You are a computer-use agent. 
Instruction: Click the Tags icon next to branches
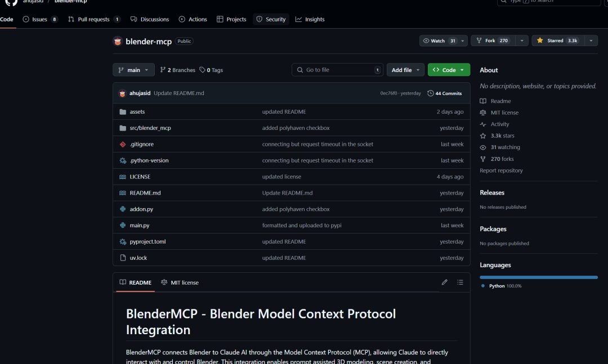pyautogui.click(x=202, y=70)
